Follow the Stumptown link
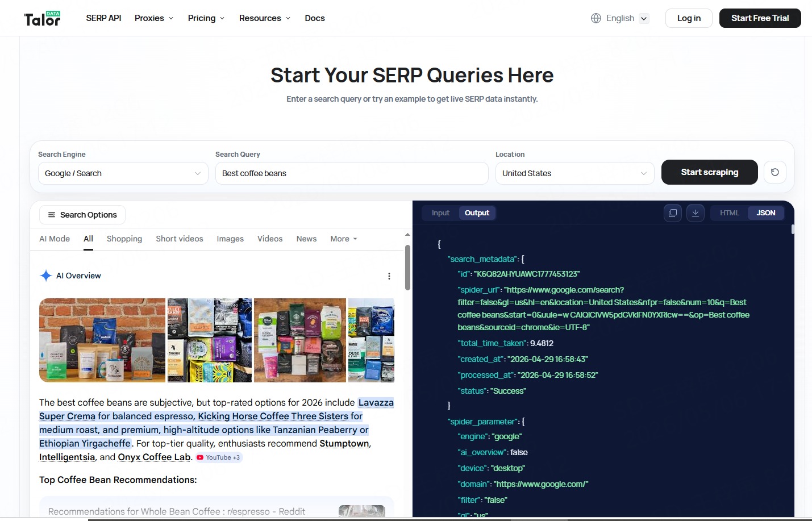This screenshot has width=812, height=521. (344, 443)
